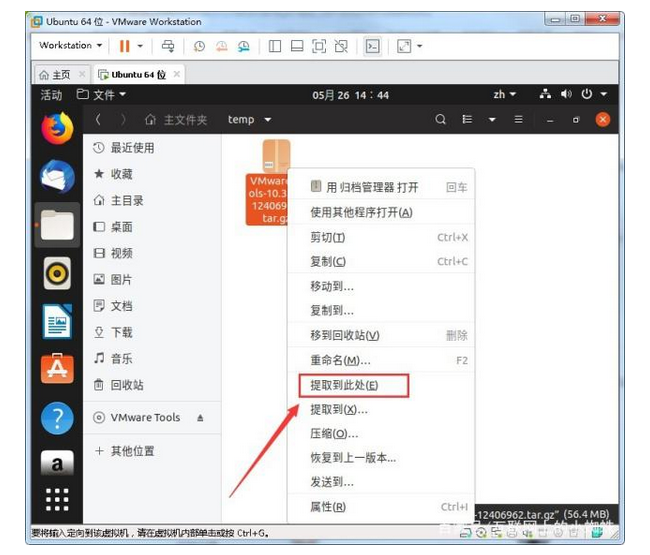650x555 pixels.
Task: Click the stretch guest display icon
Action: 404,46
